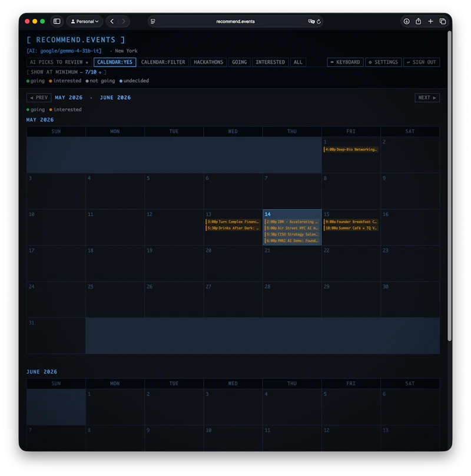Viewport: 471px width, 476px height.
Task: Open the 10:00a Summer Café x TQ event
Action: [x=351, y=229]
